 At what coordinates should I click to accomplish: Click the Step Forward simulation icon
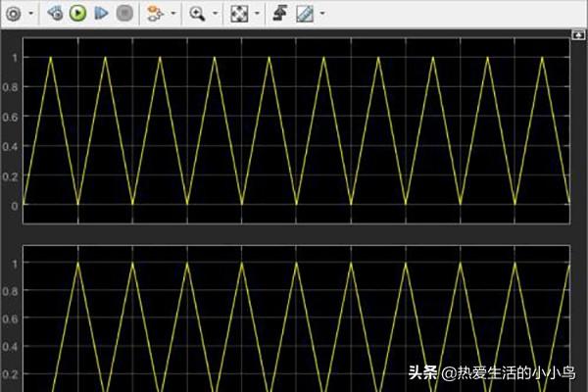[x=101, y=14]
